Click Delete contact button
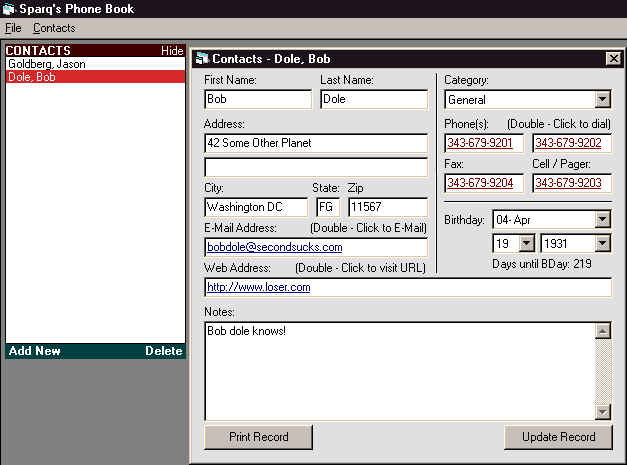 [x=163, y=351]
